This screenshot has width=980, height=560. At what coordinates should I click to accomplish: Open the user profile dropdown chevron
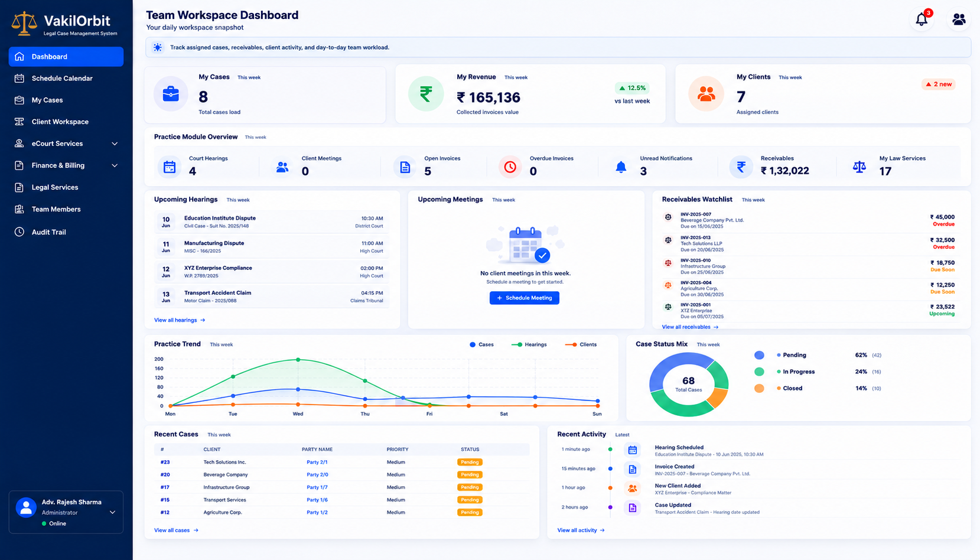coord(112,513)
